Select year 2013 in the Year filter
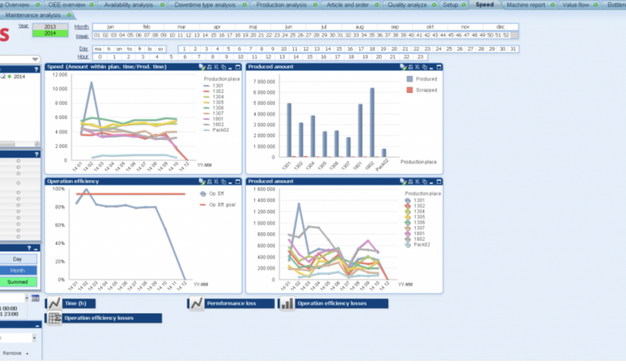This screenshot has height=364, width=626. coord(50,27)
